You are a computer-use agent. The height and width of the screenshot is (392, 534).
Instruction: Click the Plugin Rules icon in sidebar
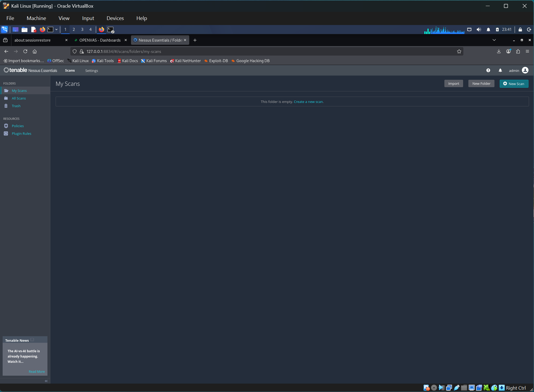(x=6, y=133)
